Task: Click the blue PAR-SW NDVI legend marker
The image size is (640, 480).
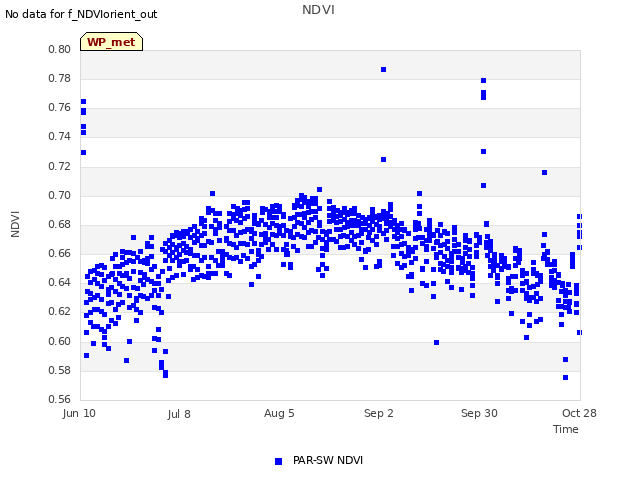Action: click(x=278, y=461)
